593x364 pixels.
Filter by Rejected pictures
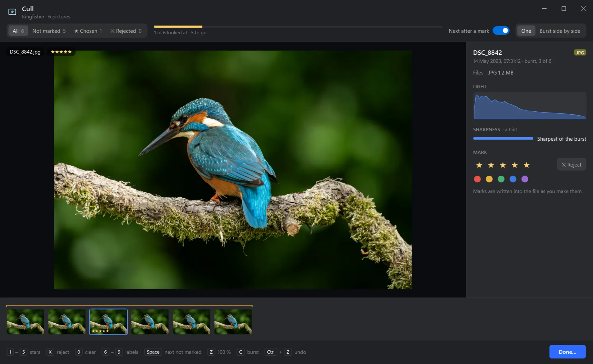pyautogui.click(x=126, y=31)
